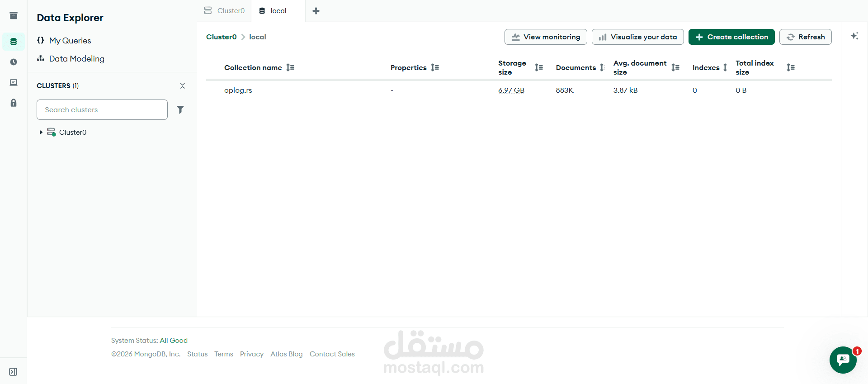Click the Search clusters field
Screen dimensions: 868x384
(102, 110)
